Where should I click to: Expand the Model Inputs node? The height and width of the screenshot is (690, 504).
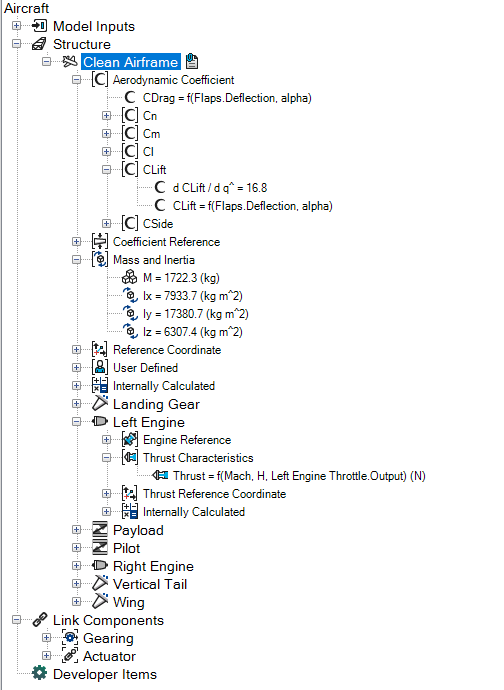click(x=16, y=26)
